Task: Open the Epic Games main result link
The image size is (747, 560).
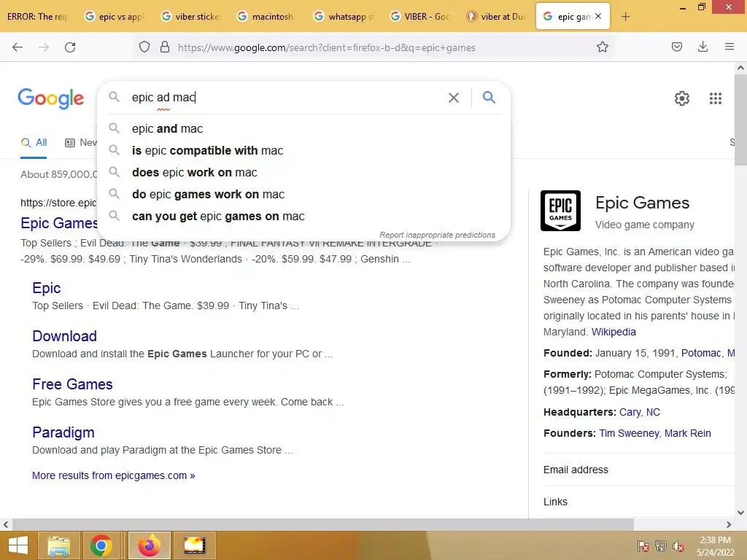Action: [59, 223]
